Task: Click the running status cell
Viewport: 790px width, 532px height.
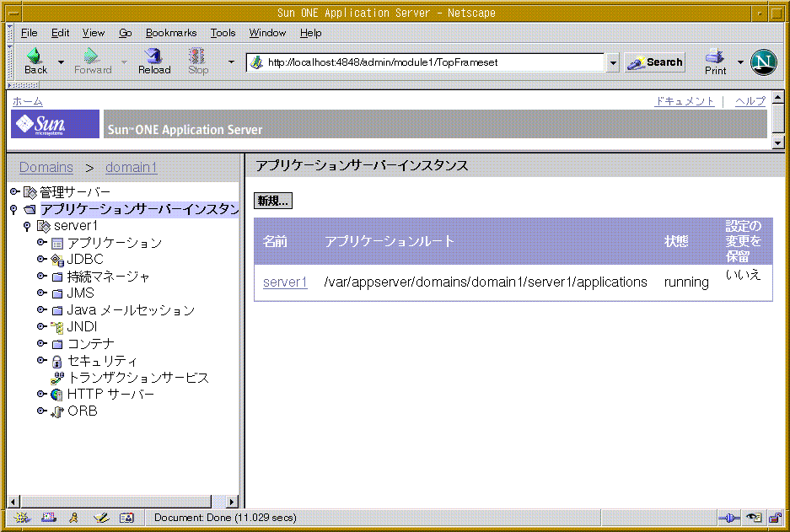Action: pos(686,282)
